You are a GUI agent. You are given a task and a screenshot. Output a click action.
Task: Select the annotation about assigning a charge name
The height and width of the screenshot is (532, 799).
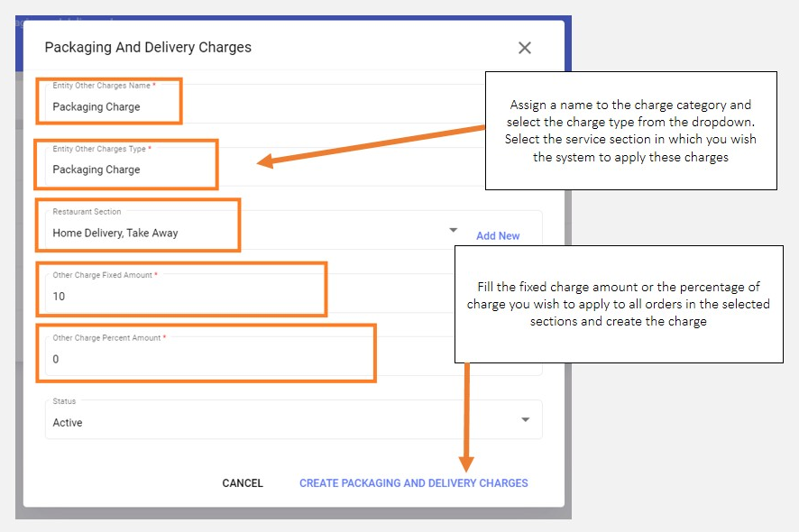pos(630,131)
